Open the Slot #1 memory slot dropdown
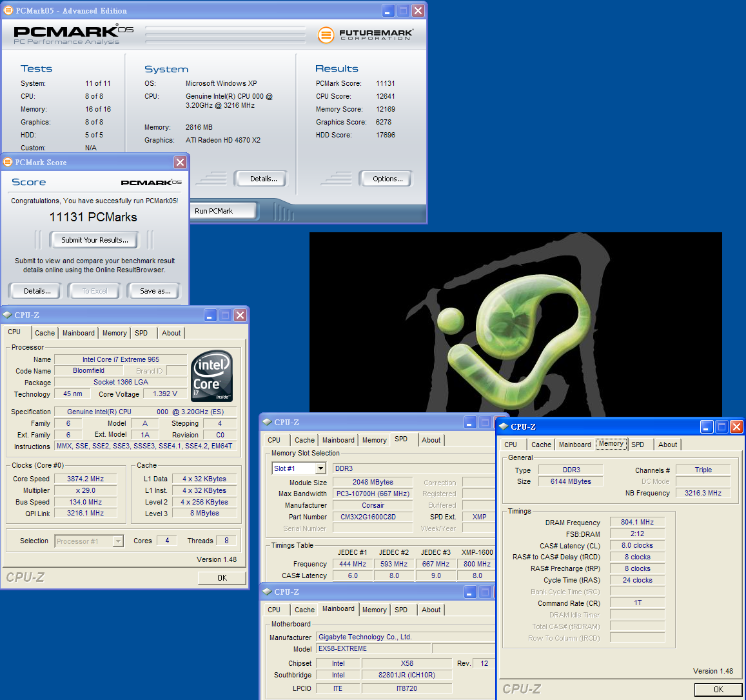746x700 pixels. click(x=320, y=468)
